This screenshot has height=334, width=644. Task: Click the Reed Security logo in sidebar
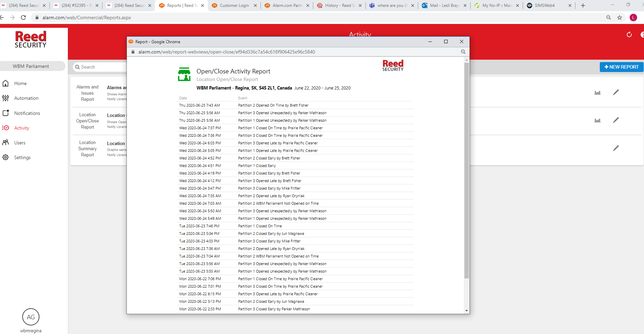coord(31,39)
